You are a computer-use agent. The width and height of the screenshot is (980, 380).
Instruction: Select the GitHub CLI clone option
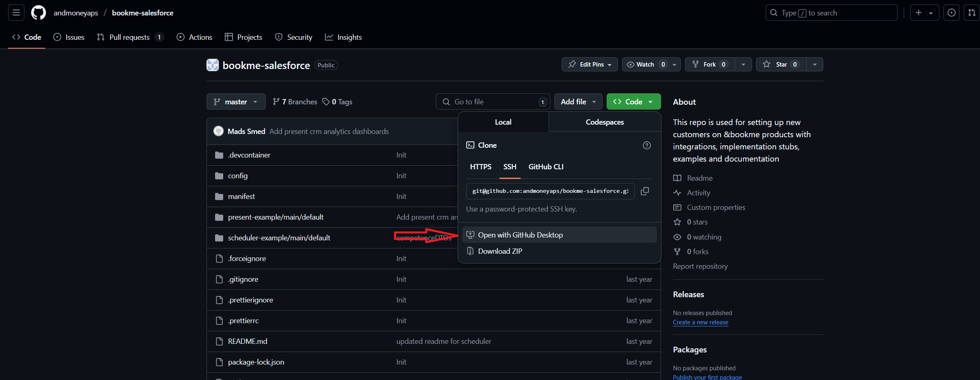[x=546, y=166]
